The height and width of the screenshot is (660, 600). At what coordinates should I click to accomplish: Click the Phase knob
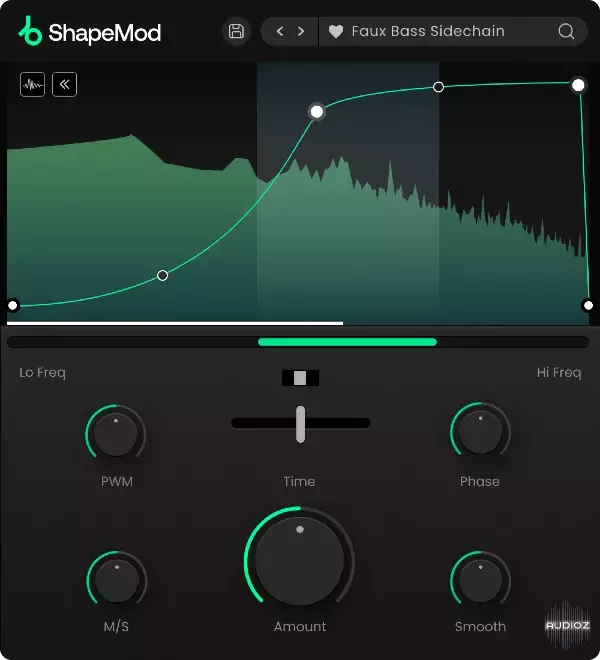pos(480,431)
